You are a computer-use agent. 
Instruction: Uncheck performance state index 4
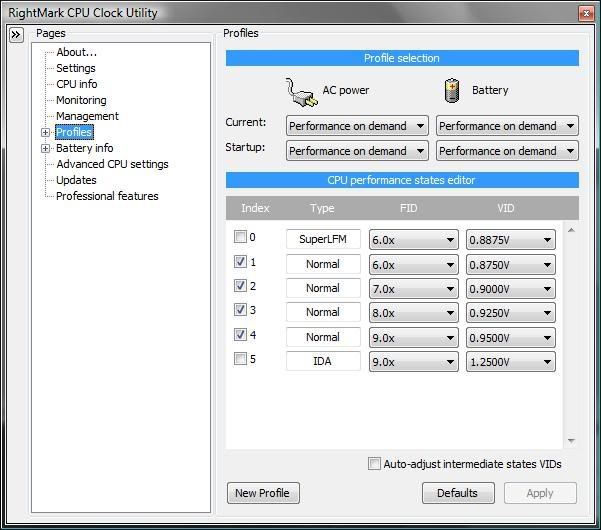tap(240, 335)
